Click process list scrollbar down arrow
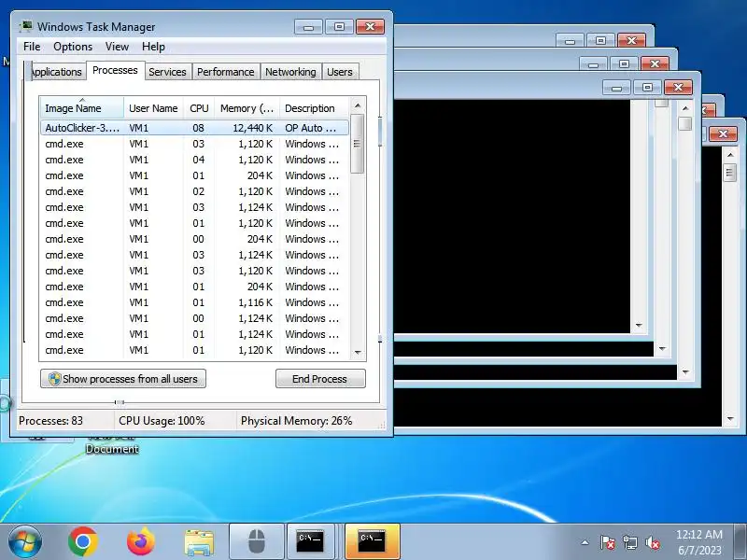Screen dimensions: 747x560 358,353
